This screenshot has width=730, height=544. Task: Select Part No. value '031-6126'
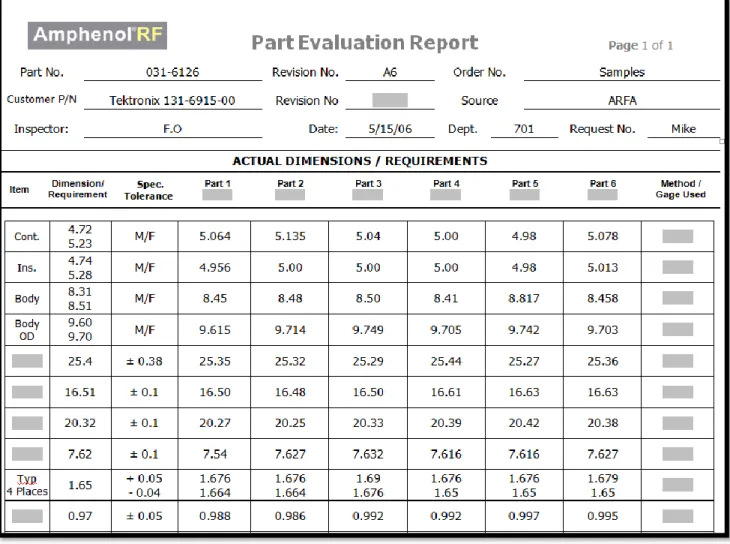[172, 72]
